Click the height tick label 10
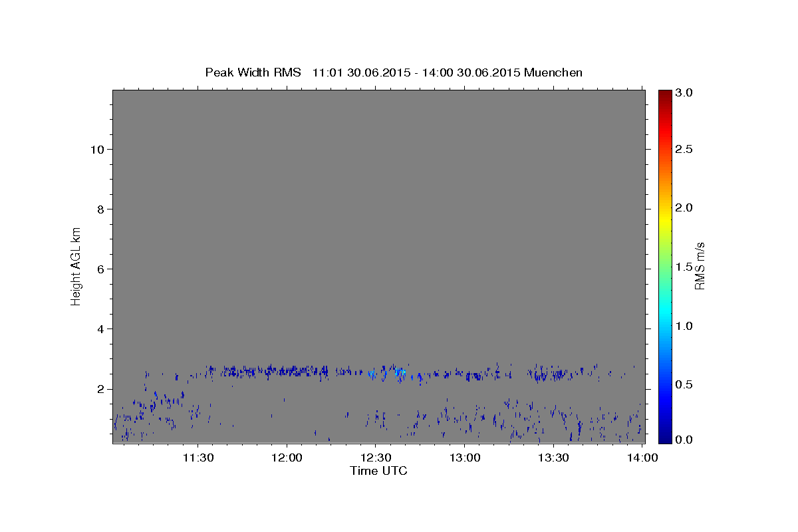 (96, 150)
